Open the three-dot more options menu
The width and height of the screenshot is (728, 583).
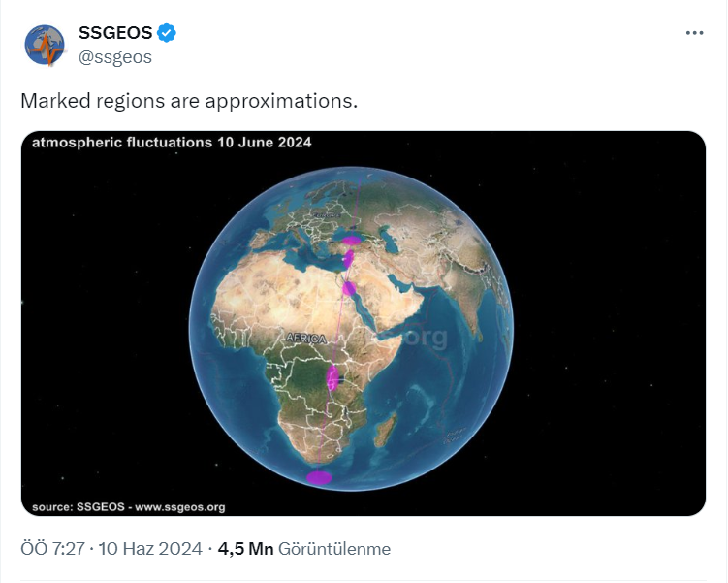(x=694, y=33)
